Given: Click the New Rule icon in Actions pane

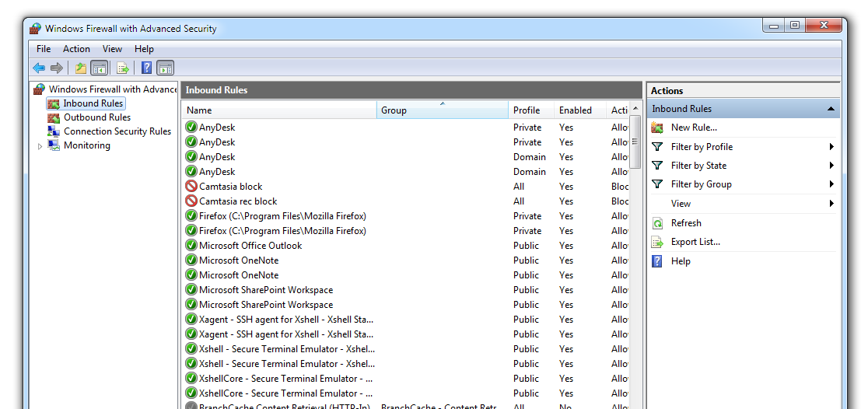Looking at the screenshot, I should point(657,128).
